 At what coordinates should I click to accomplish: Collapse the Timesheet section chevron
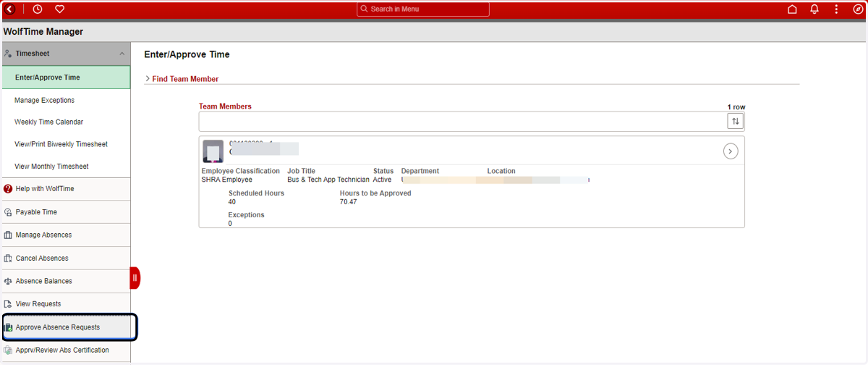coord(122,54)
